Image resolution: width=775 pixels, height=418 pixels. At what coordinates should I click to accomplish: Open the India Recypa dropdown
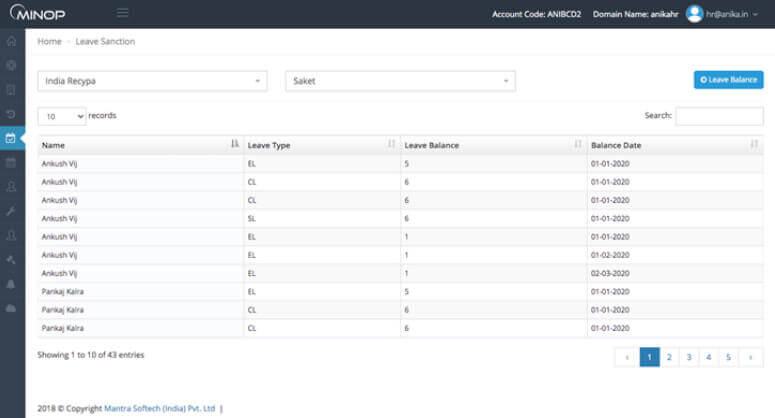[x=152, y=80]
